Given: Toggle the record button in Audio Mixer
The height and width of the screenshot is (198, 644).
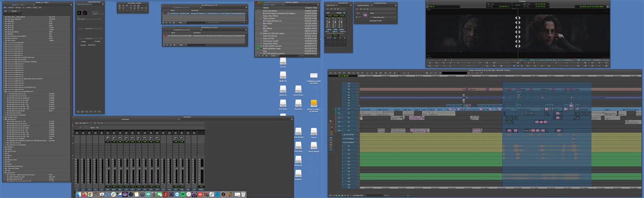Looking at the screenshot, I should 77,127.
